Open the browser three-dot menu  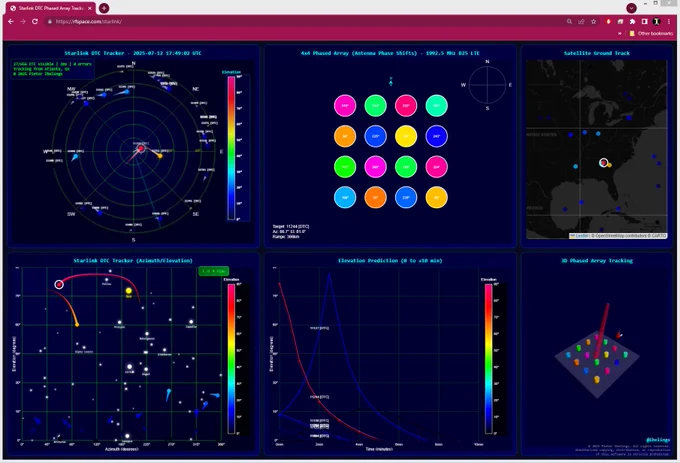tap(669, 21)
